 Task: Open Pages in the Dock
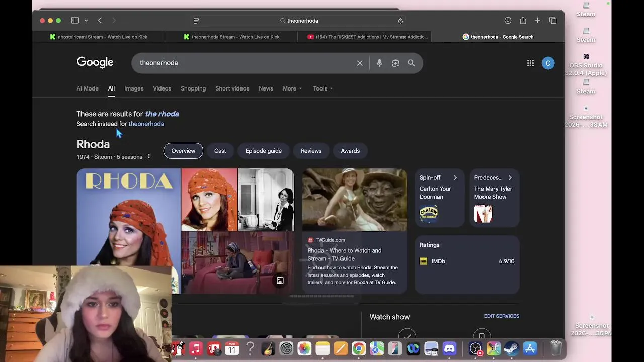coord(341,348)
